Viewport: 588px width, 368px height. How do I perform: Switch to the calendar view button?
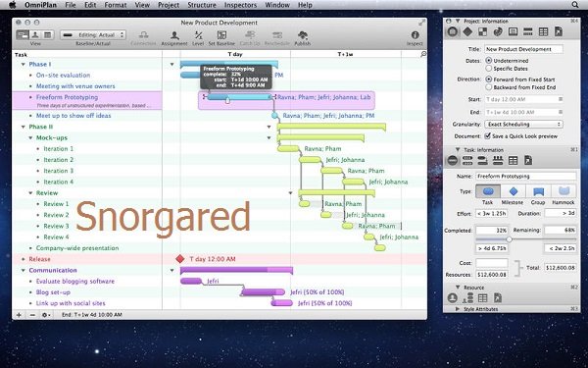tap(48, 35)
